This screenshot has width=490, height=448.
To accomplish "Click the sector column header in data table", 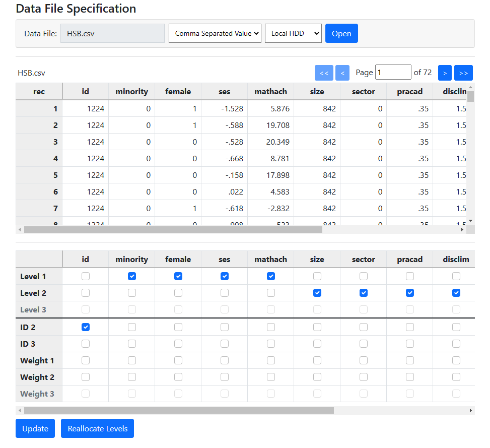I will [x=363, y=92].
